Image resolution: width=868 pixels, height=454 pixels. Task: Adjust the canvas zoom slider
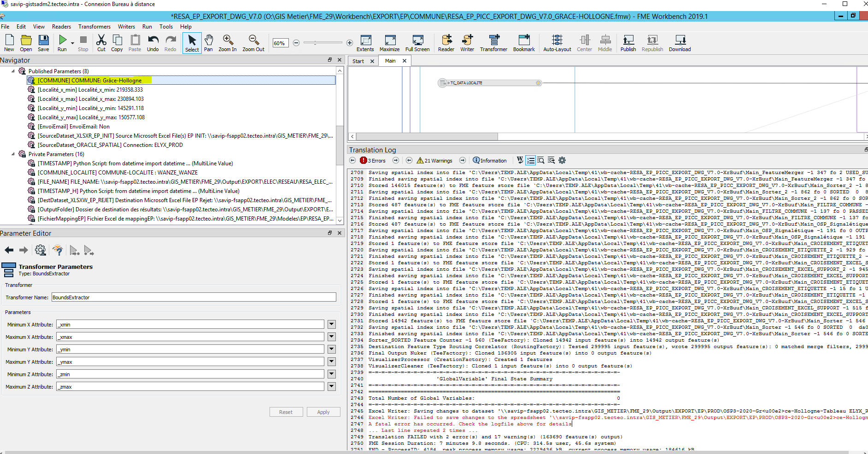[323, 43]
